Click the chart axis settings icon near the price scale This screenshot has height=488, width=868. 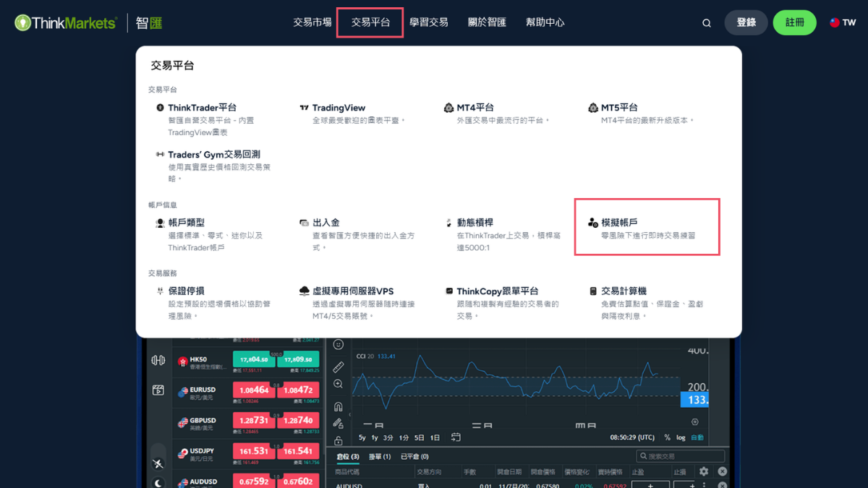[x=695, y=421]
